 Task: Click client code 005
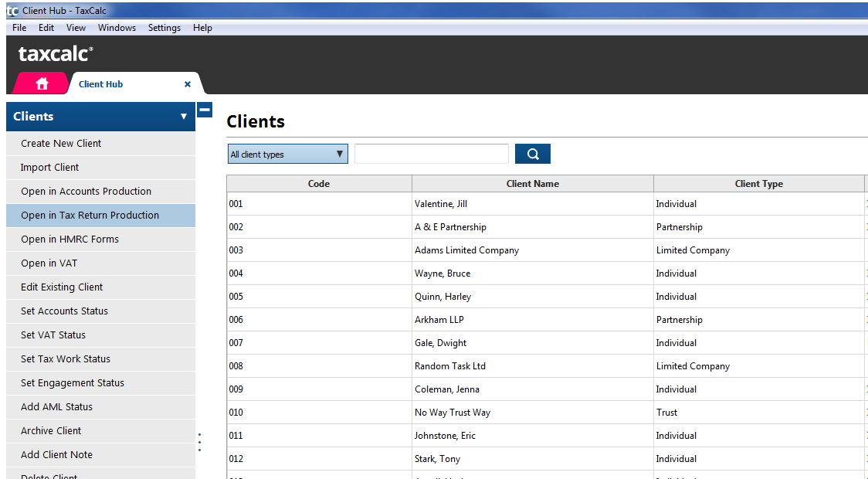pos(236,297)
